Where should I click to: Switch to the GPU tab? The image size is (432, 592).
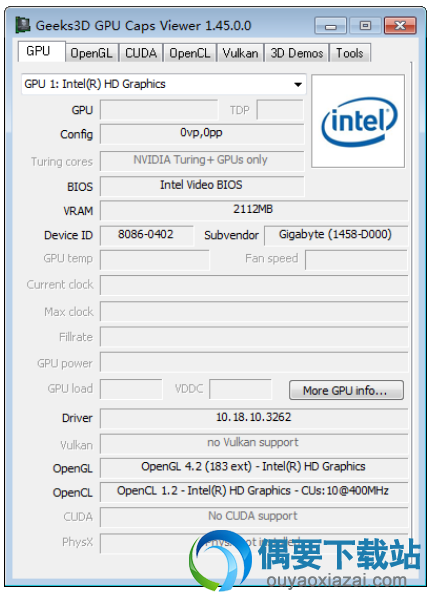[x=41, y=51]
